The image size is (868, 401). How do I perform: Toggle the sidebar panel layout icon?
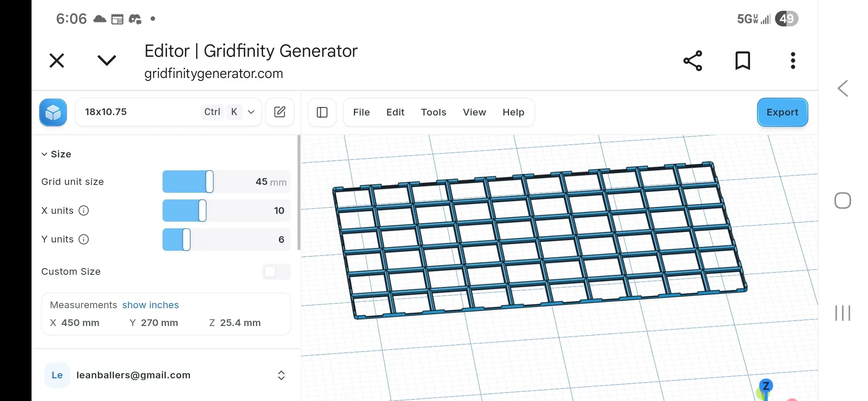322,112
